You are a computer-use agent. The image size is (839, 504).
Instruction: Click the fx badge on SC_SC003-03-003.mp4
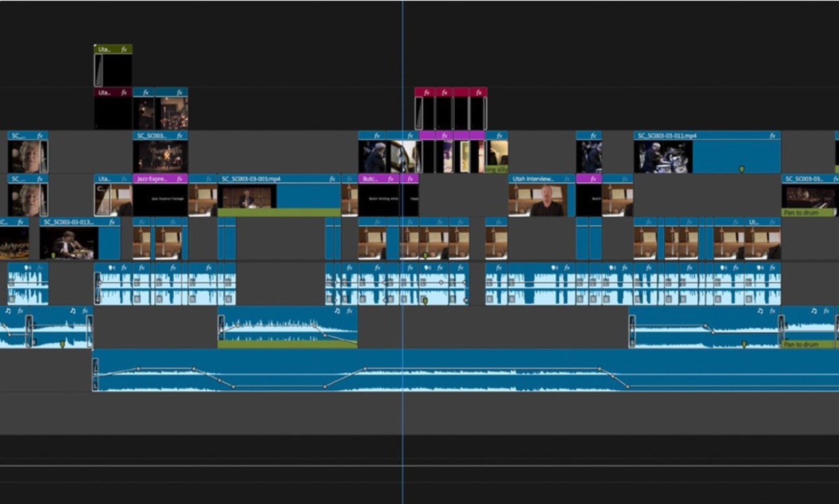pyautogui.click(x=332, y=179)
